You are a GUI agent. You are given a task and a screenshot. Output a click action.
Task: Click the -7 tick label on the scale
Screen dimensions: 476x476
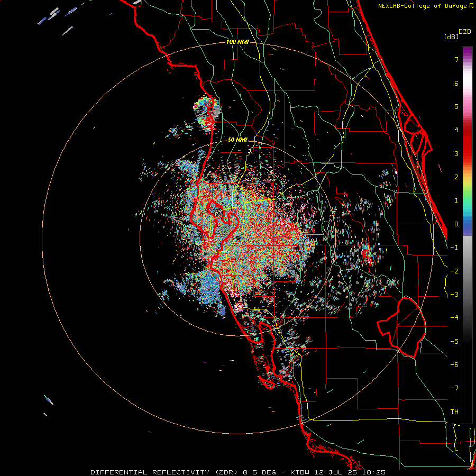pyautogui.click(x=454, y=388)
